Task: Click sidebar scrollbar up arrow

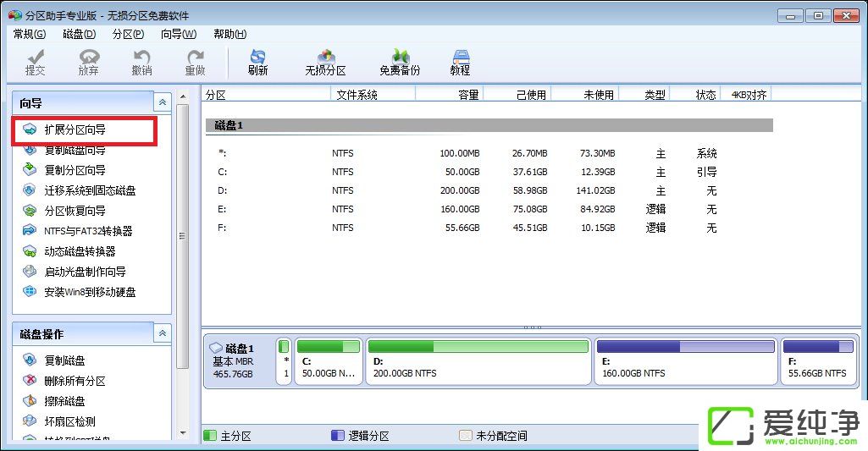Action: (x=182, y=96)
